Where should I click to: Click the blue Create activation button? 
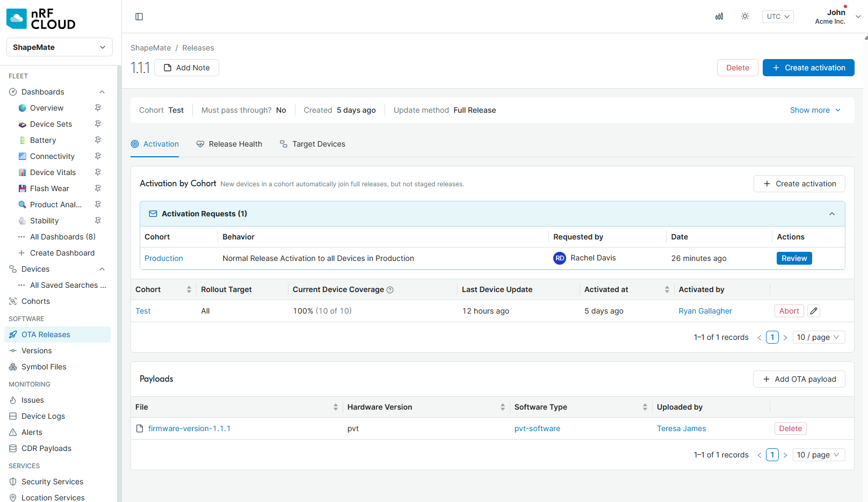808,68
